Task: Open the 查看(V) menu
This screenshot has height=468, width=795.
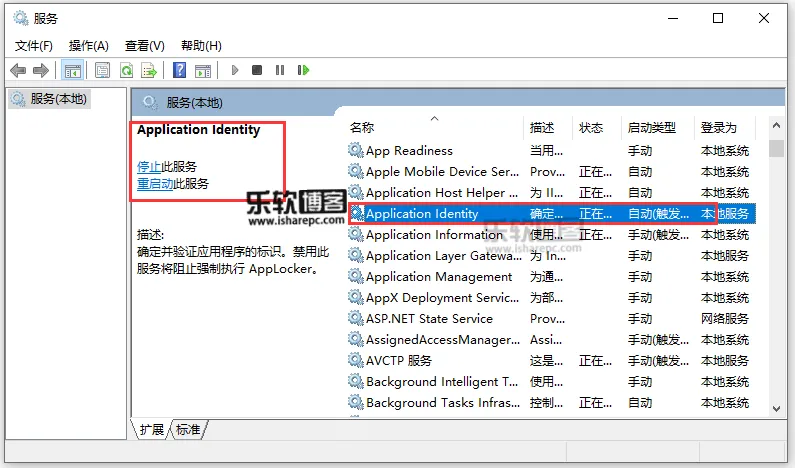Action: [144, 46]
